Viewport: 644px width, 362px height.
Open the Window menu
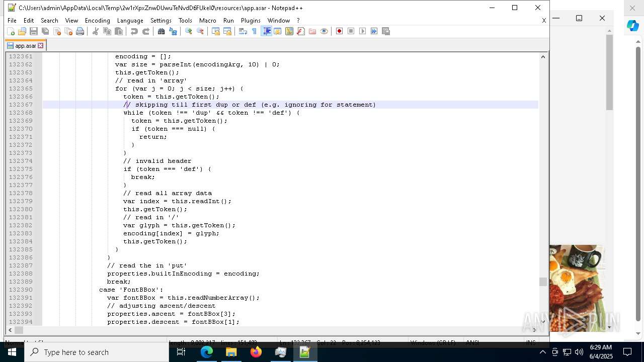279,21
